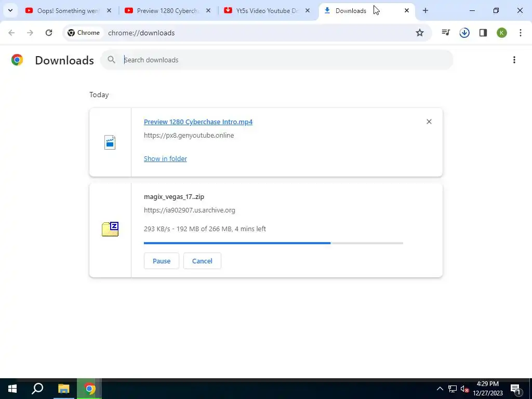Show hidden system tray icons
532x399 pixels.
click(x=440, y=389)
